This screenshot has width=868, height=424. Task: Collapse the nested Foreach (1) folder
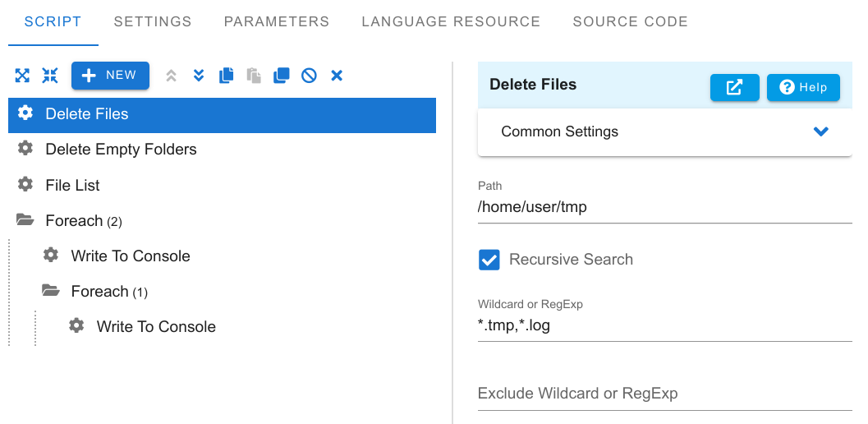point(50,290)
